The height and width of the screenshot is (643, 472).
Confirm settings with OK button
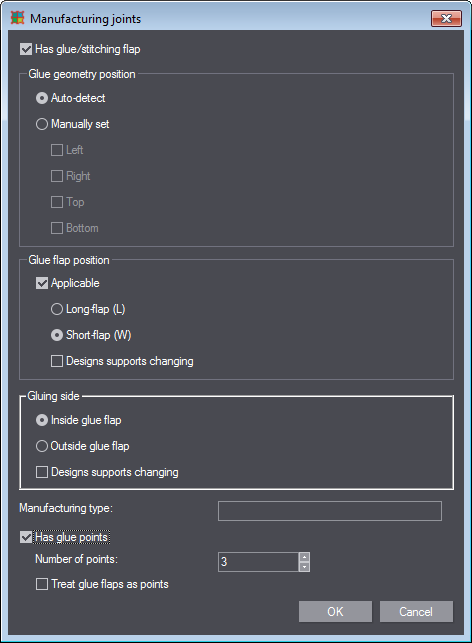click(x=335, y=611)
